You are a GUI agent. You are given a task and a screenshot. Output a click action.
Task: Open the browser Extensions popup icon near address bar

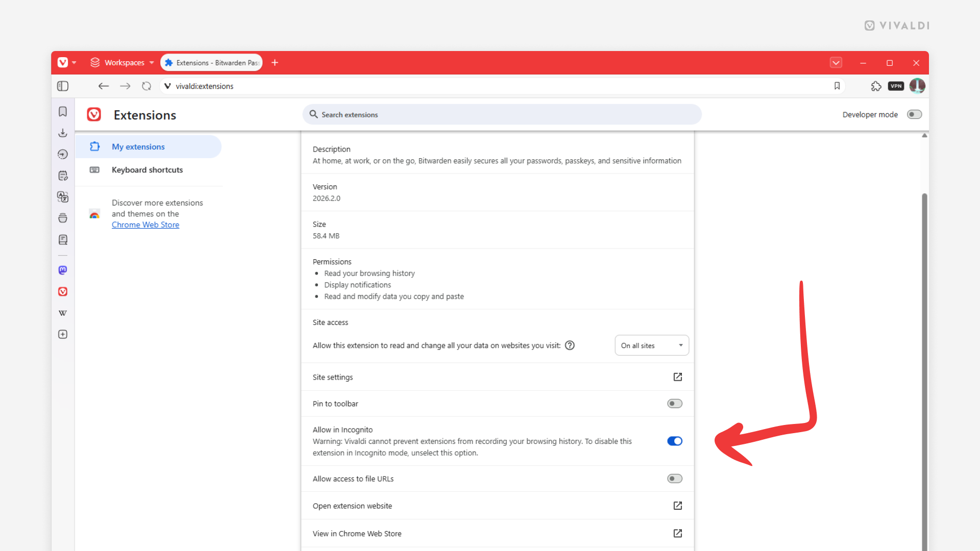876,86
